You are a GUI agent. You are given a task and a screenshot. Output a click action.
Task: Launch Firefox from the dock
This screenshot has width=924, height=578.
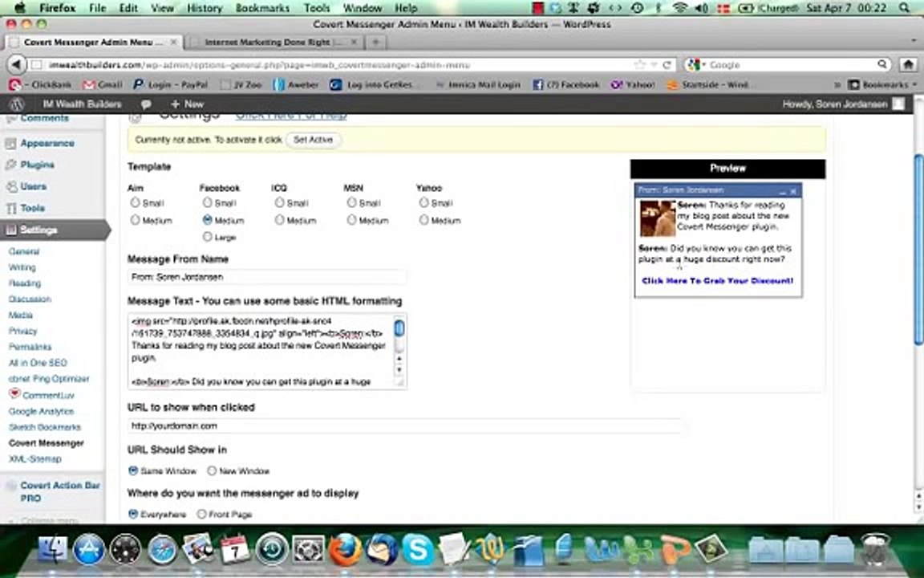pyautogui.click(x=345, y=548)
